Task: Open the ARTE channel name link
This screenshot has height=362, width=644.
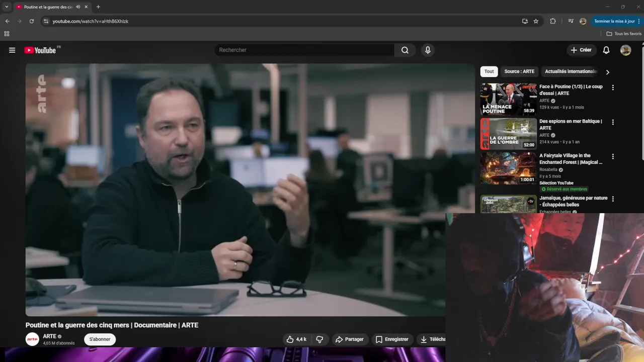Action: (x=49, y=336)
